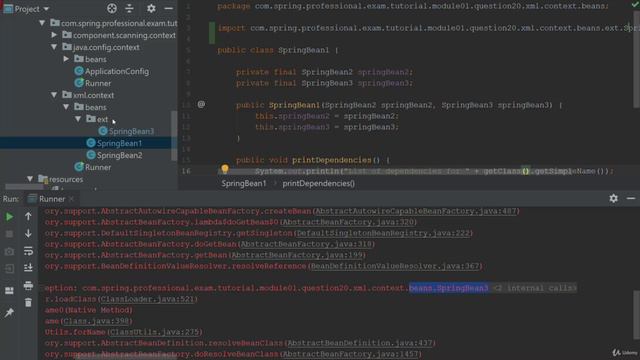Open AbstractBeanFactory.java:199 link
The height and width of the screenshot is (360, 640).
point(297,255)
